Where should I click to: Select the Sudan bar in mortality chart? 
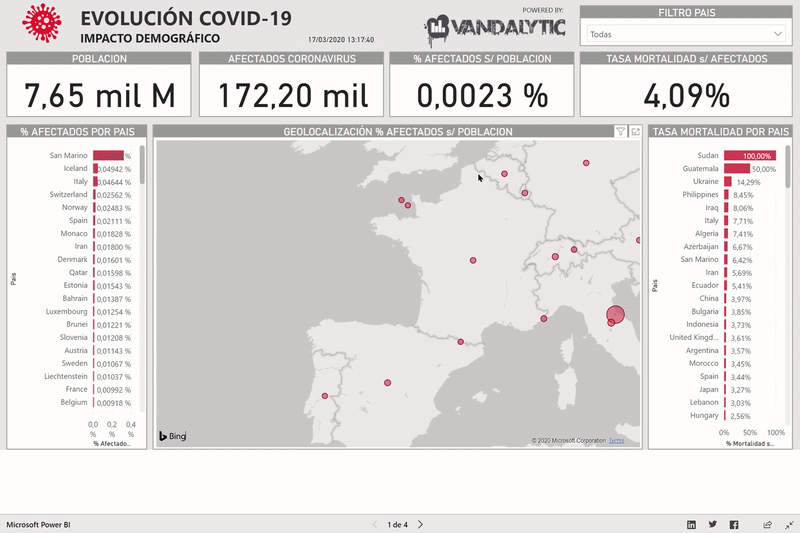click(748, 156)
